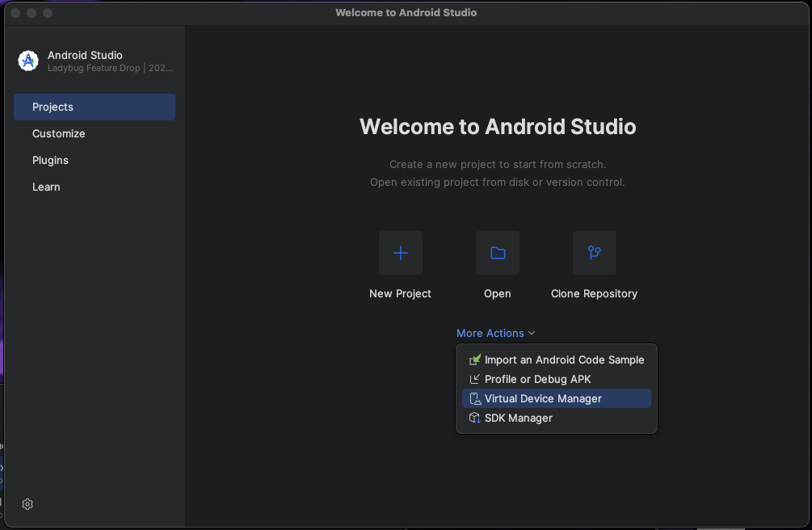
Task: Choose Import an Android Code Sample
Action: (557, 360)
